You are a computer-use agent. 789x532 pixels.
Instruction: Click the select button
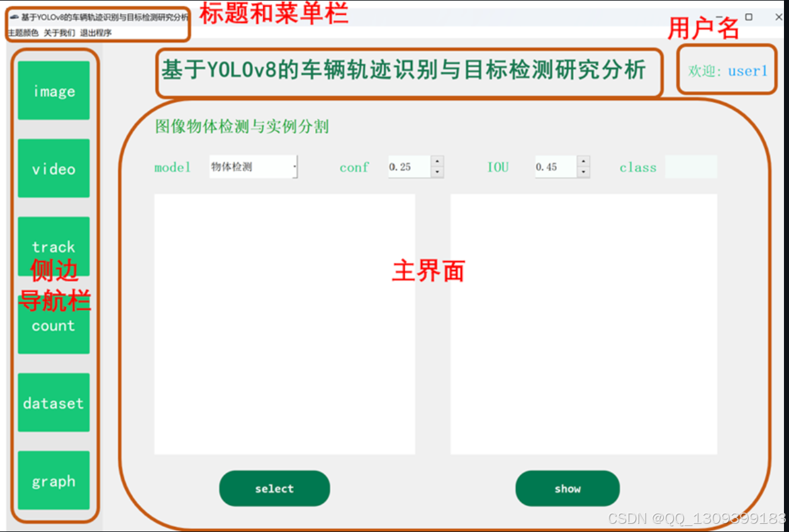[x=274, y=489]
